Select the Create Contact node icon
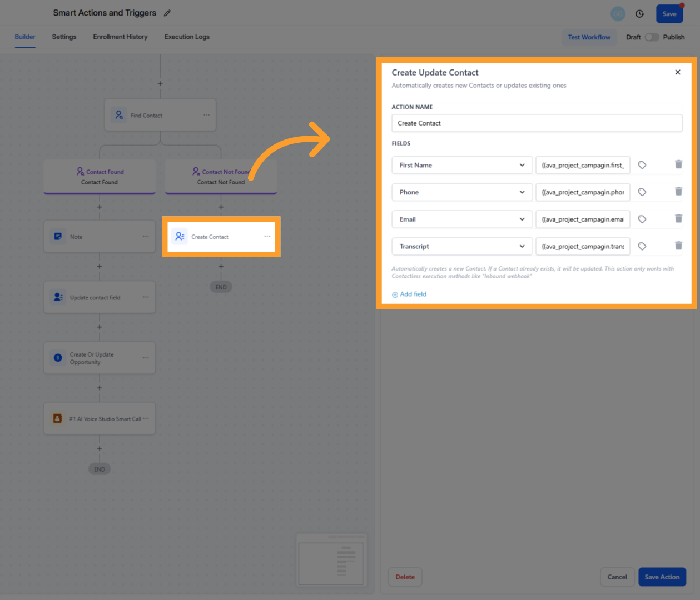This screenshot has height=600, width=700. pos(180,236)
